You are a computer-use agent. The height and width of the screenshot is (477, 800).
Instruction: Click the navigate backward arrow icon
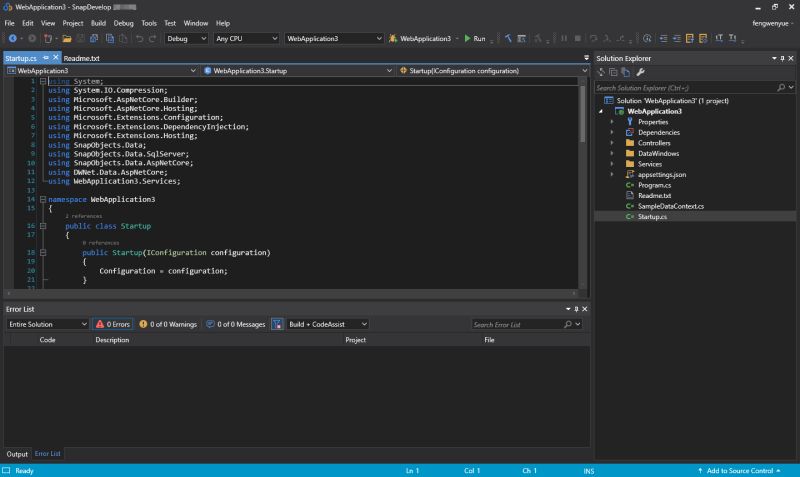[x=12, y=38]
